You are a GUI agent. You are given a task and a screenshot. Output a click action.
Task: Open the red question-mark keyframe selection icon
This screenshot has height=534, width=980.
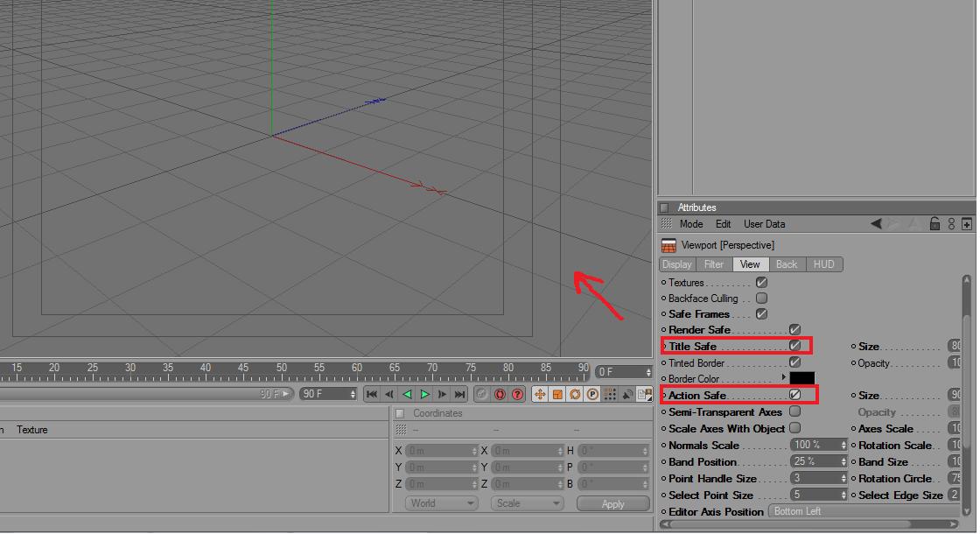click(517, 394)
